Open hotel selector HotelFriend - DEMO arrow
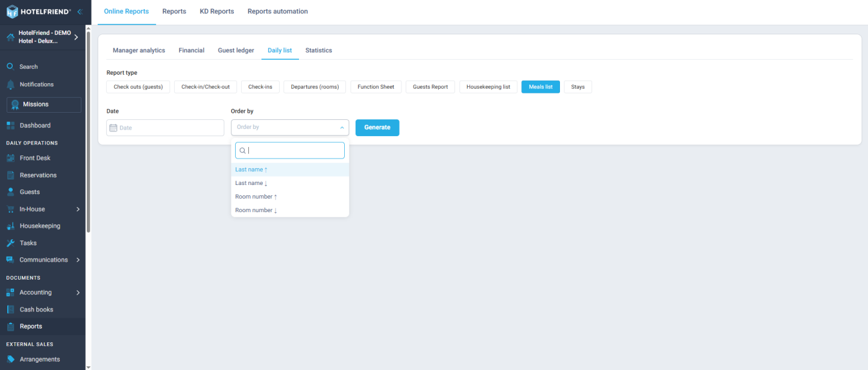The image size is (868, 370). coord(76,37)
